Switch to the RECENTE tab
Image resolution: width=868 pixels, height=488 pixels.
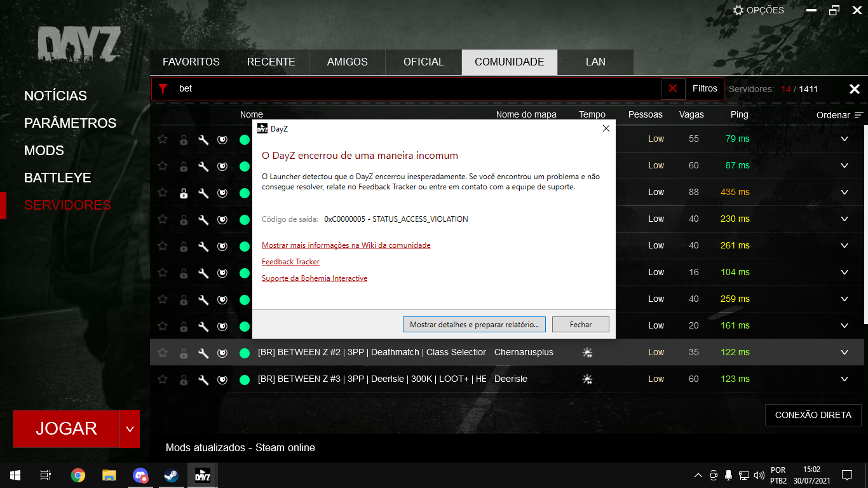tap(271, 62)
